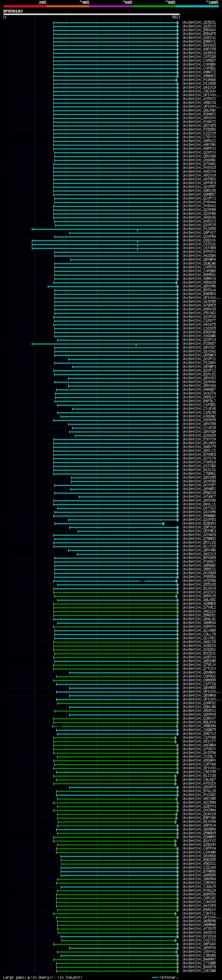Click the short alignment bar for UniRef100_B2BGR3
Image resolution: width=222 pixels, height=980 pixels.
(x=109, y=524)
